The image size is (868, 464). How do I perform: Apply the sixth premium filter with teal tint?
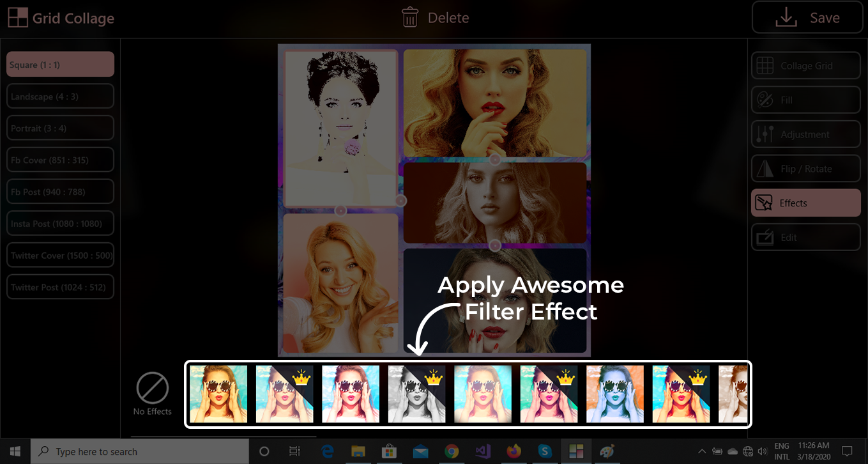tap(549, 394)
